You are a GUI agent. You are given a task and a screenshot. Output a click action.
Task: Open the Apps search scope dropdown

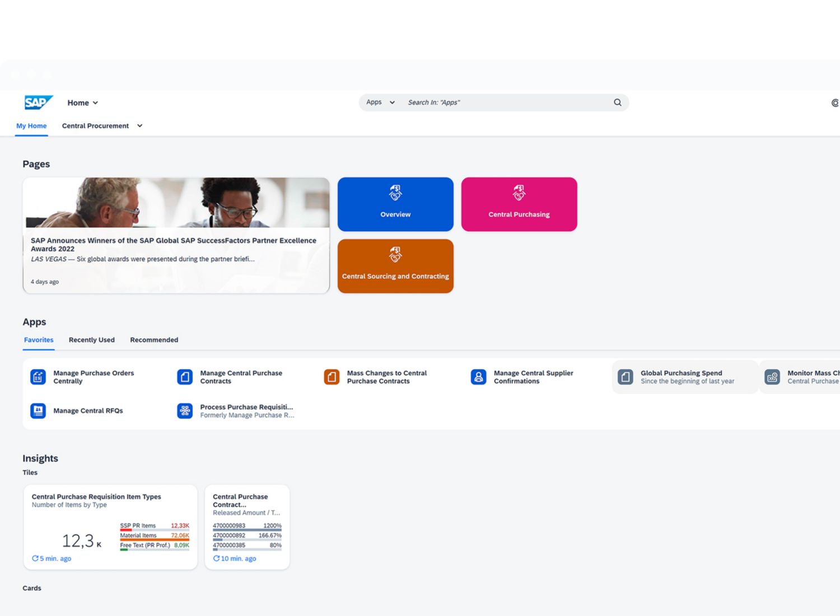[380, 102]
